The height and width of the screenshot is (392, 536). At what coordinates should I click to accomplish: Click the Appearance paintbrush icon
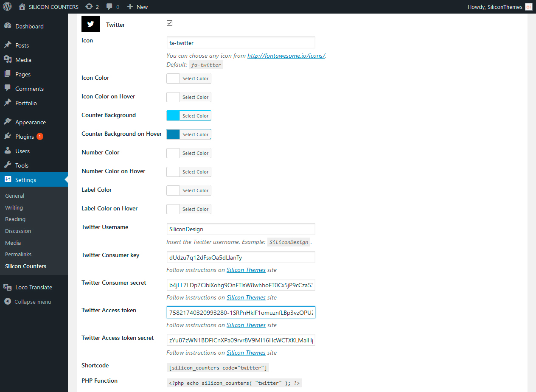pos(8,122)
